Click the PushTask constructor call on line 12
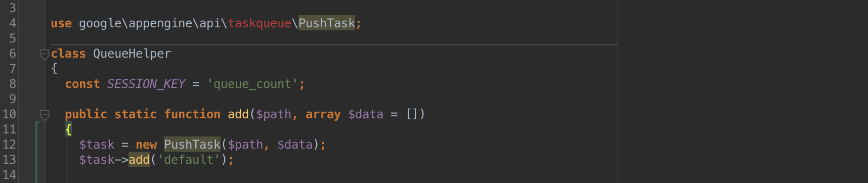 point(192,145)
